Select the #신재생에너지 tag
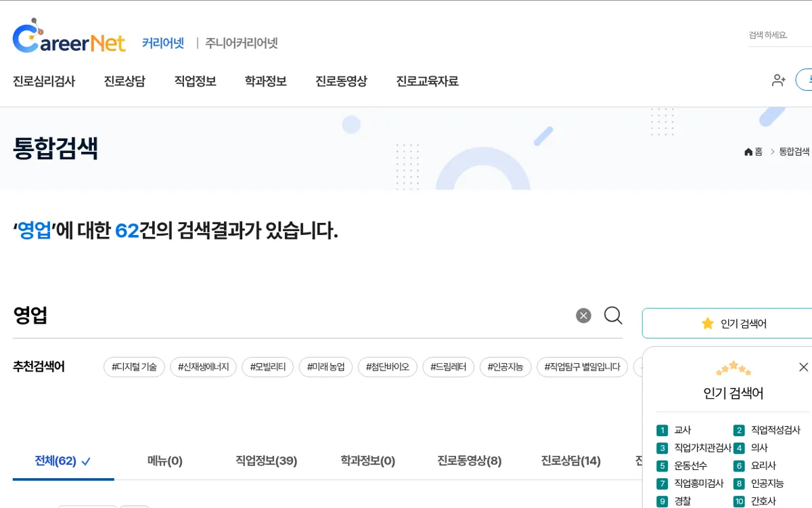Image resolution: width=812 pixels, height=508 pixels. pyautogui.click(x=203, y=367)
